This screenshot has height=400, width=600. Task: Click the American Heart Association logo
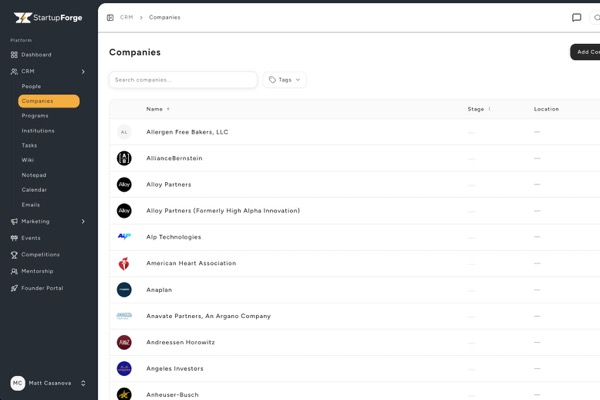pyautogui.click(x=124, y=263)
